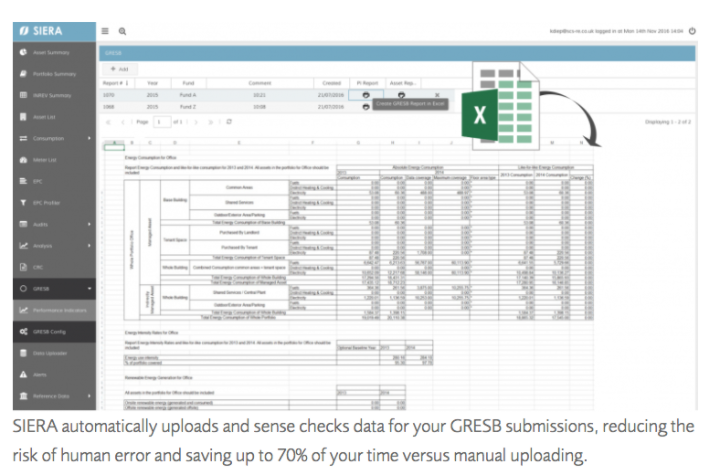Refresh the report grid
713x476 pixels.
coord(229,121)
